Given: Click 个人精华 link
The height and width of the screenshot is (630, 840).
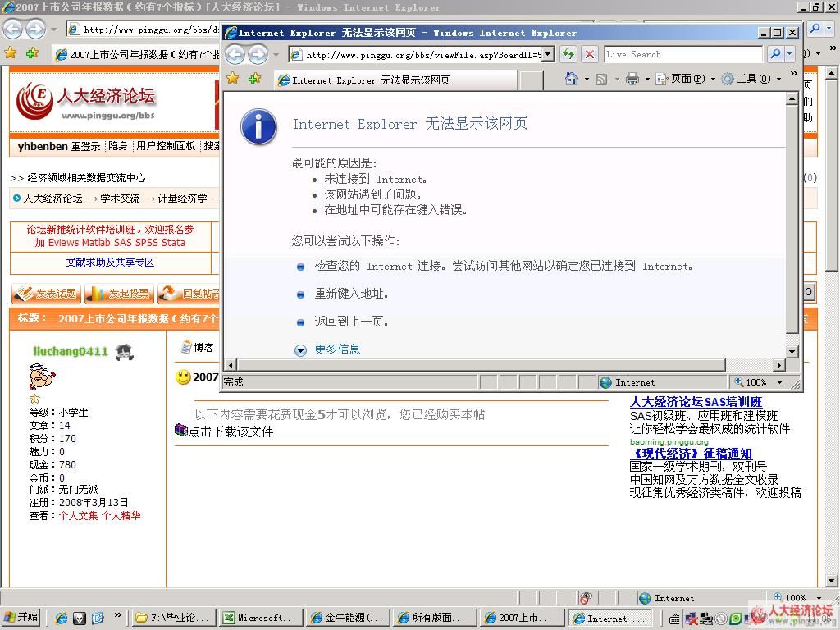Looking at the screenshot, I should pos(121,515).
